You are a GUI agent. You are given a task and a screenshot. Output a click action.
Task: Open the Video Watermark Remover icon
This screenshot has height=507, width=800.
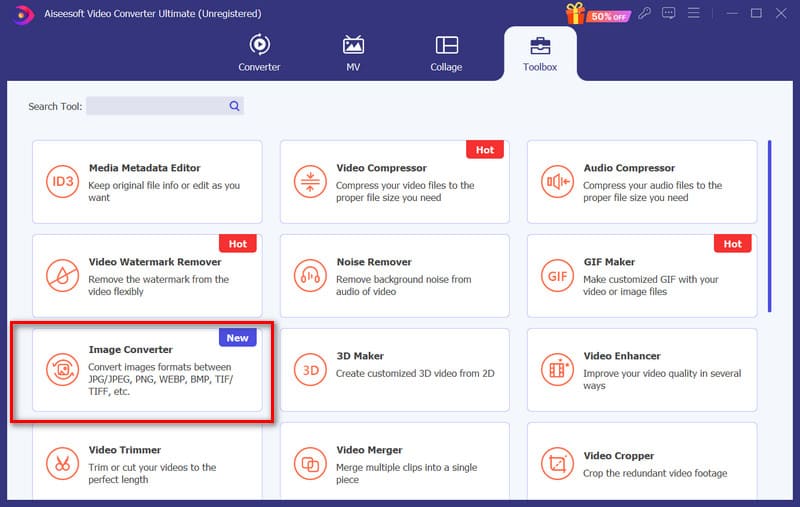pos(62,276)
